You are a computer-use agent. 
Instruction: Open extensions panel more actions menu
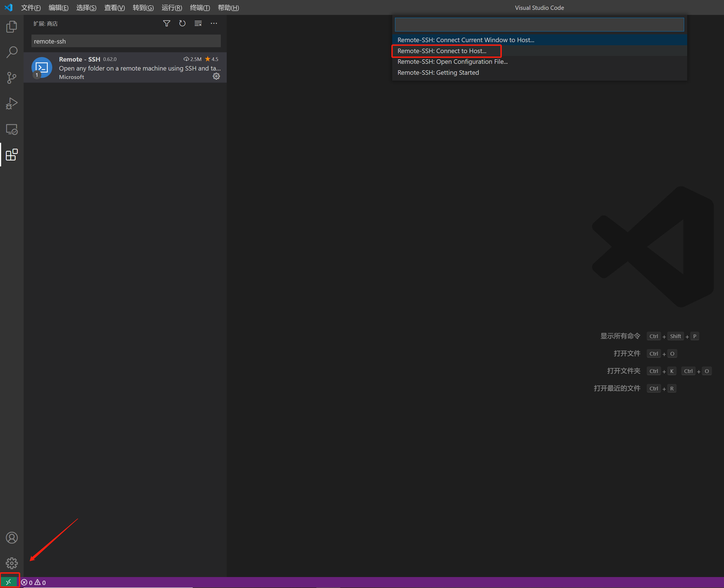tap(214, 24)
